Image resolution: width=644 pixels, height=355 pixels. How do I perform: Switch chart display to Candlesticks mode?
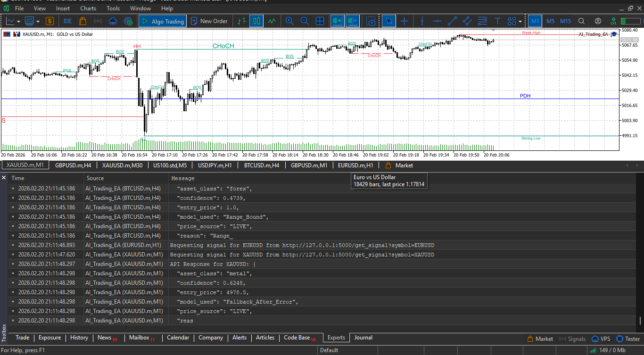[256, 21]
